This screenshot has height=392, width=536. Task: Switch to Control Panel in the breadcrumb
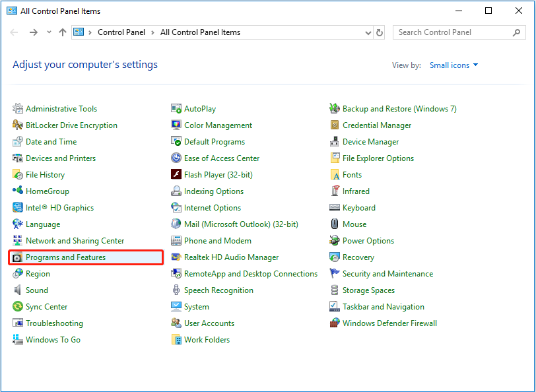121,32
